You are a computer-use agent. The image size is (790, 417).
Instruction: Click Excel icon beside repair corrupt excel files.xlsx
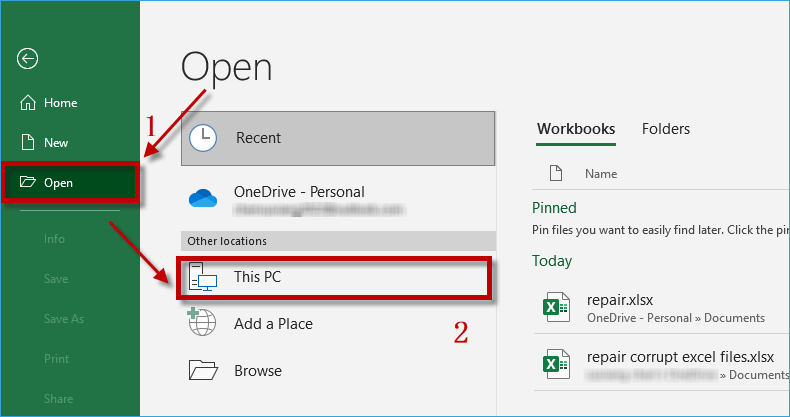tap(556, 364)
